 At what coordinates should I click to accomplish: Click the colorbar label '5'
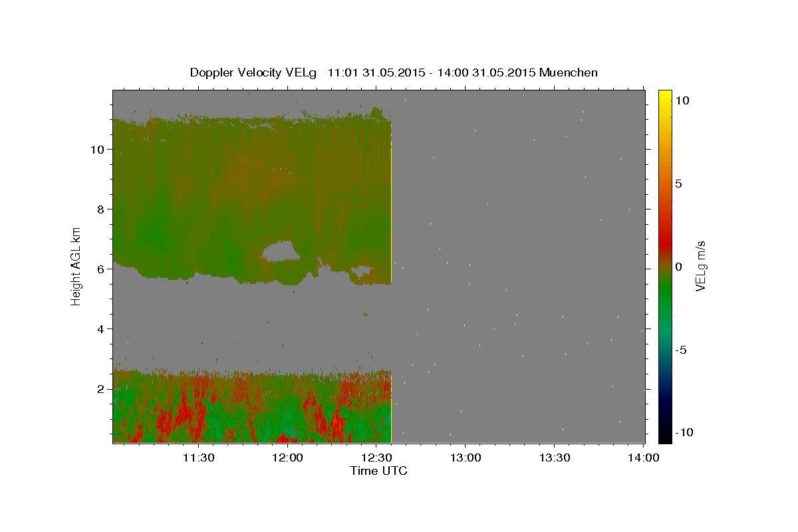pos(679,184)
